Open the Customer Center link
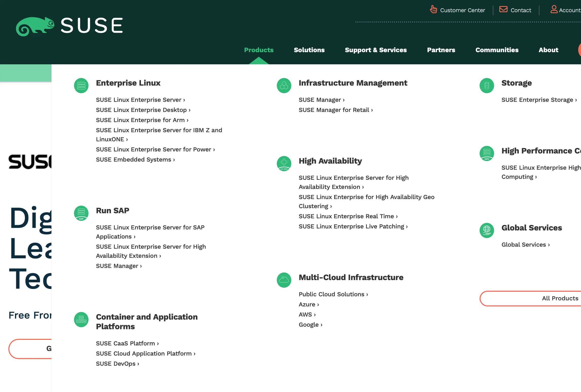 (x=462, y=10)
